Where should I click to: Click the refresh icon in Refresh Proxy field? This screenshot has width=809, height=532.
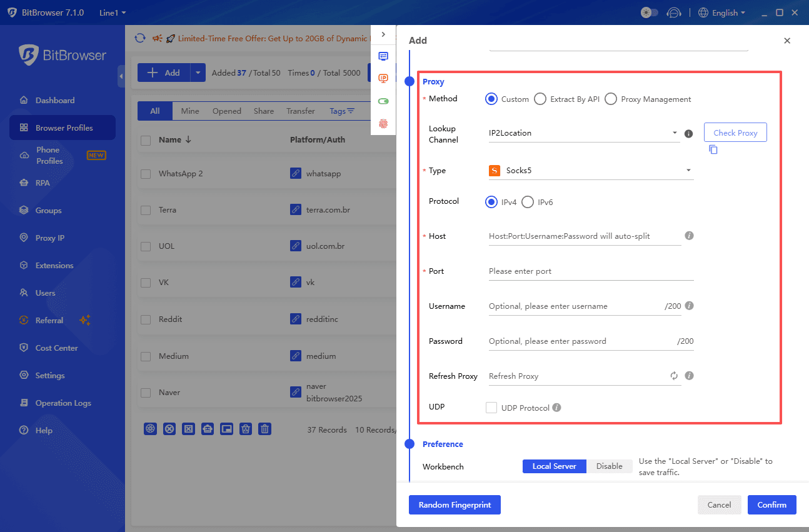(674, 376)
